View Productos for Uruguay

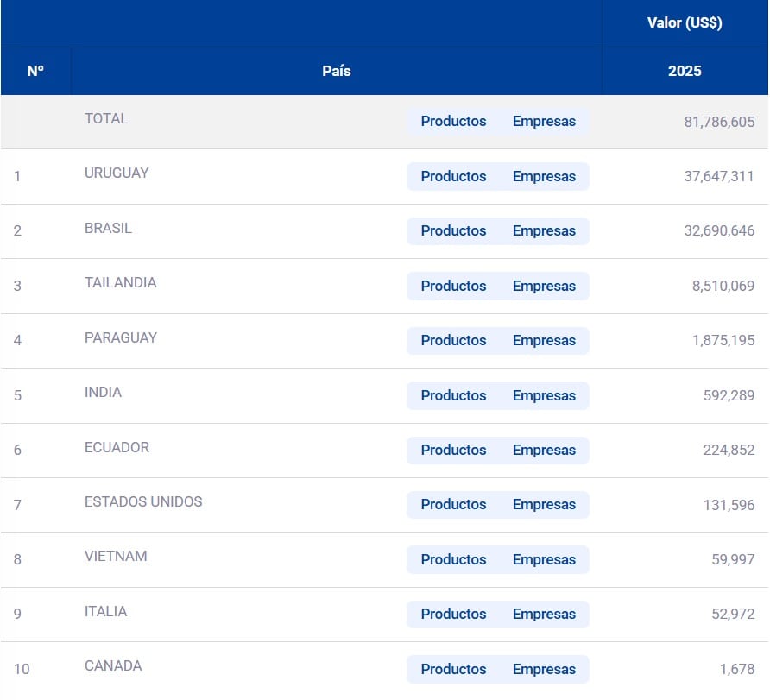453,176
